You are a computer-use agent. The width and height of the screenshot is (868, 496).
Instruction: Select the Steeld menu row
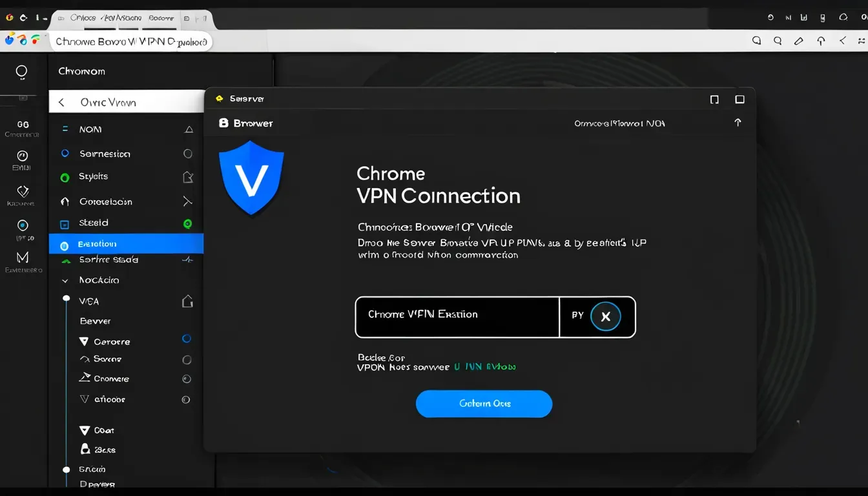pos(126,223)
